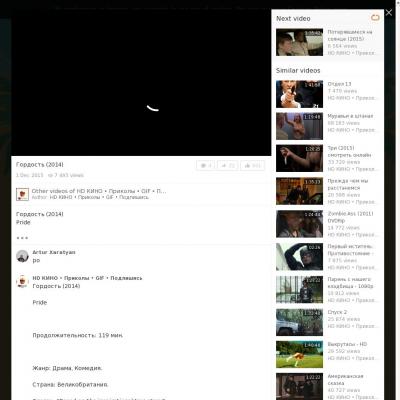Open the Artur Xaratyan profile name link
Screen dimensions: 400x400
point(54,252)
